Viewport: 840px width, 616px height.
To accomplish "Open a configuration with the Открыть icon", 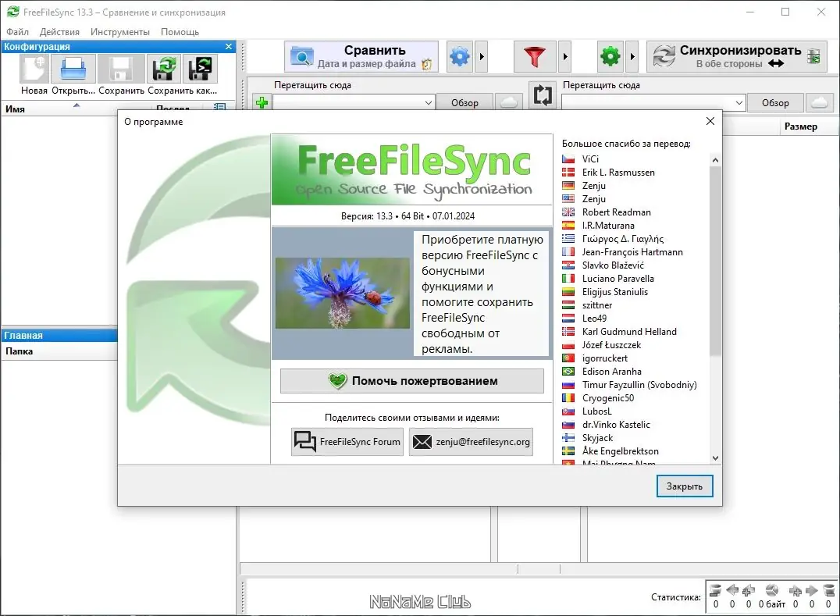I will [73, 69].
